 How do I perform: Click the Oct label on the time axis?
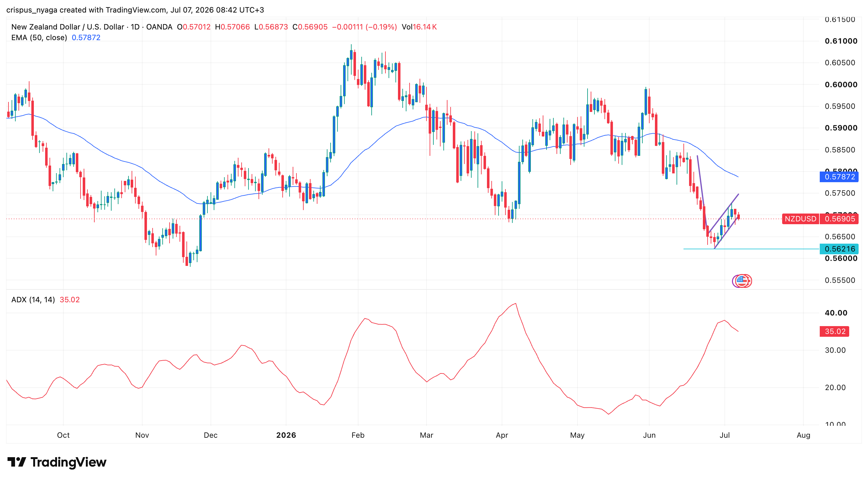click(x=63, y=435)
